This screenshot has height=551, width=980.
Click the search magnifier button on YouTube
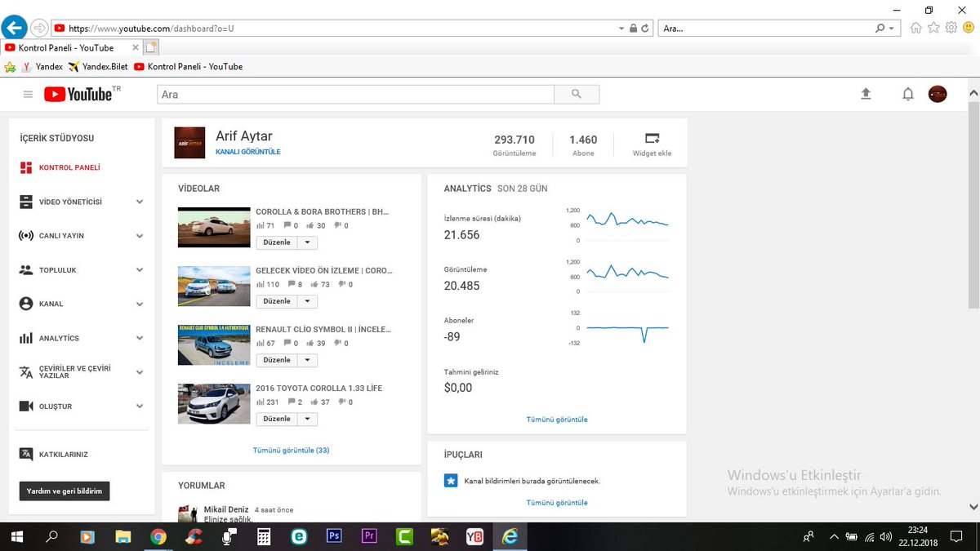[x=577, y=95]
